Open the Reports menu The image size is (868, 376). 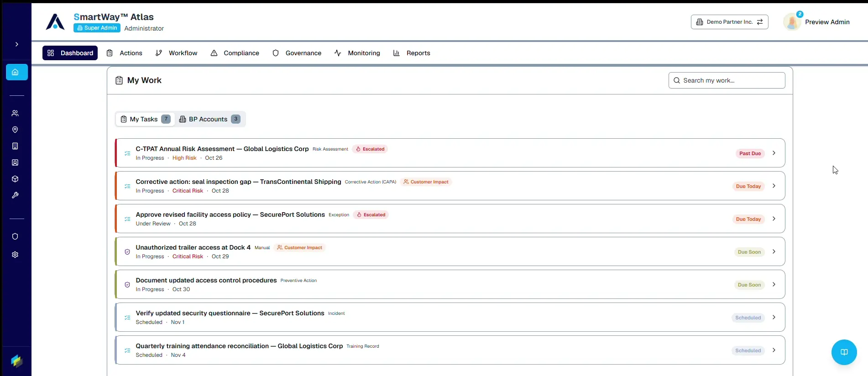[x=412, y=53]
